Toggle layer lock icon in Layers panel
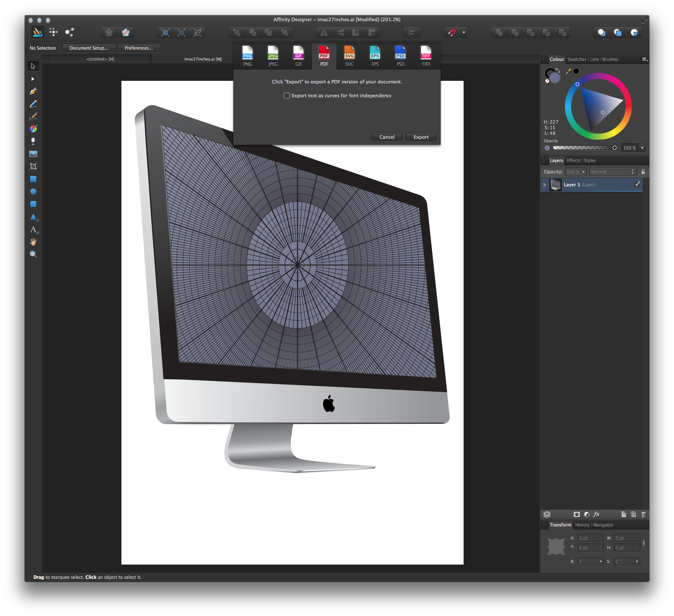This screenshot has width=674, height=616. point(643,172)
